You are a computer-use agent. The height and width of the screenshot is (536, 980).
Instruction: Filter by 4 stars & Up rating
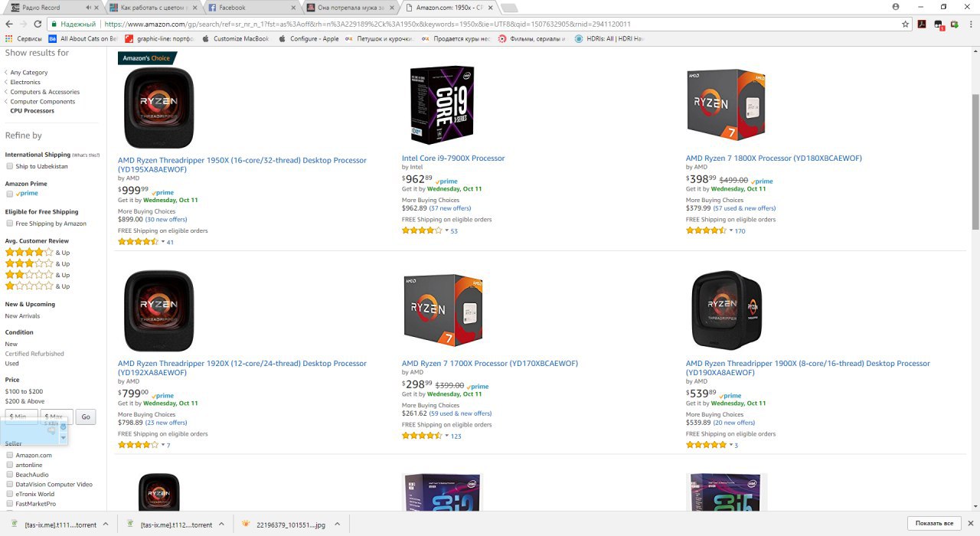[38, 252]
